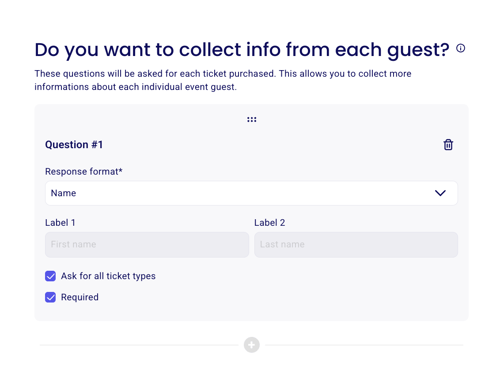Viewport: 500px width, 366px height.
Task: Select the 'Label 2' caption
Action: coord(270,223)
